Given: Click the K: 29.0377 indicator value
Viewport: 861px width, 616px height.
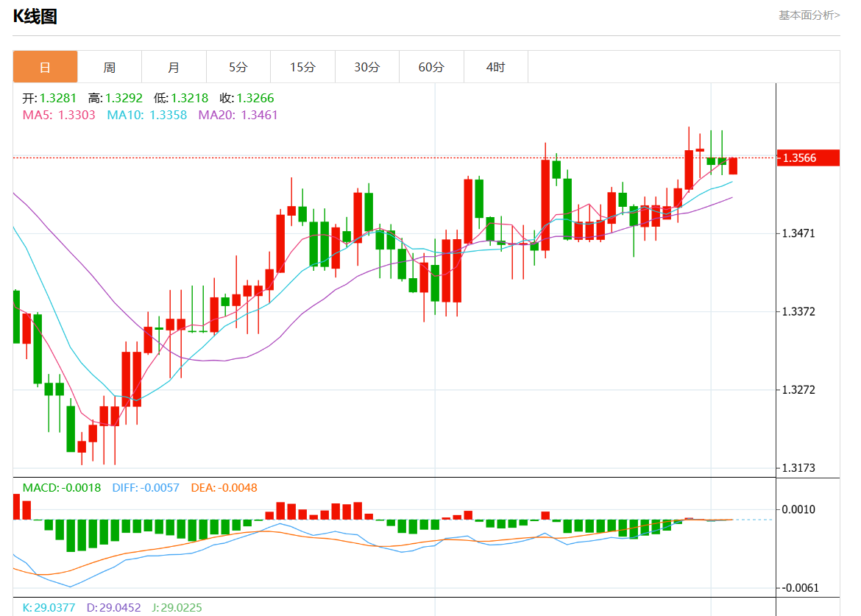Looking at the screenshot, I should tap(49, 607).
